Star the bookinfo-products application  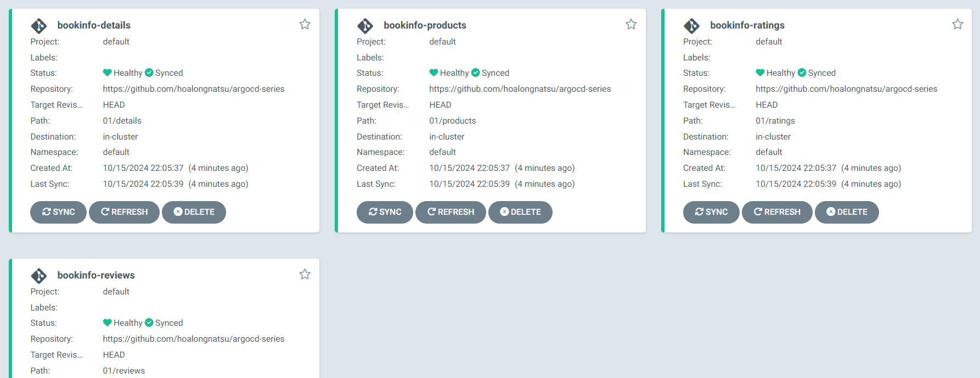[x=631, y=24]
